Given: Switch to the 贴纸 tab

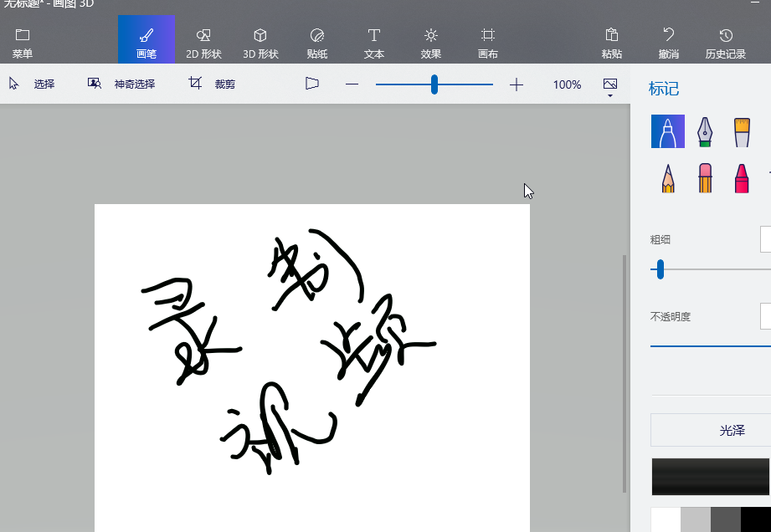Looking at the screenshot, I should tap(317, 43).
